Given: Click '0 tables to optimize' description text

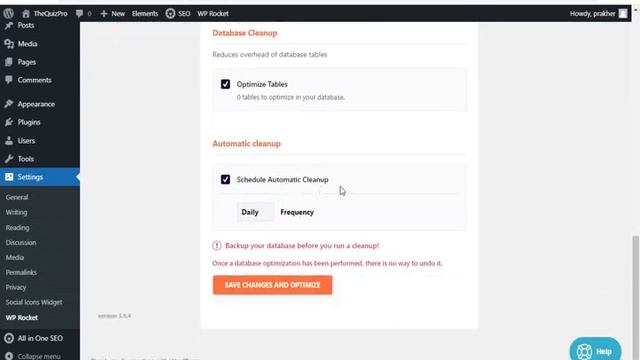Looking at the screenshot, I should 291,97.
